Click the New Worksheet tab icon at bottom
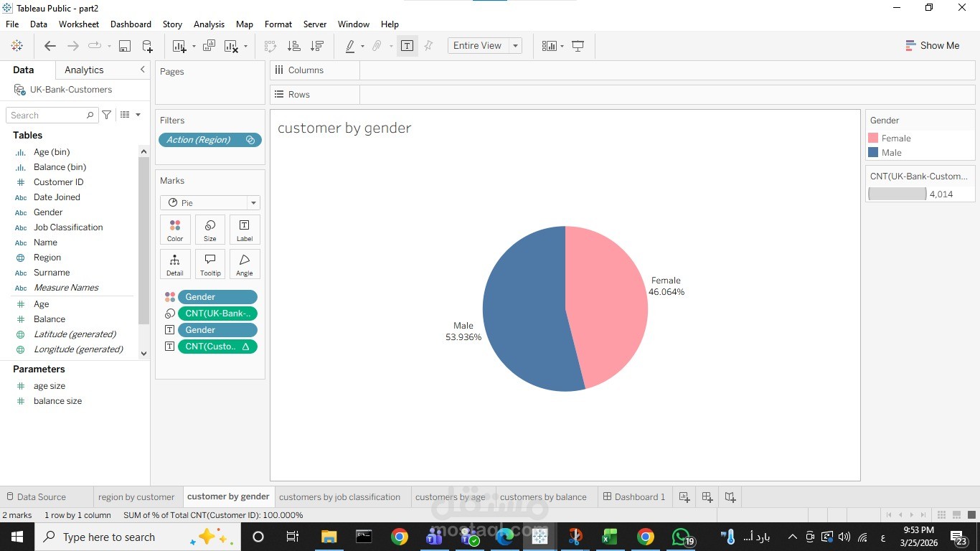This screenshot has width=980, height=551. 684,496
